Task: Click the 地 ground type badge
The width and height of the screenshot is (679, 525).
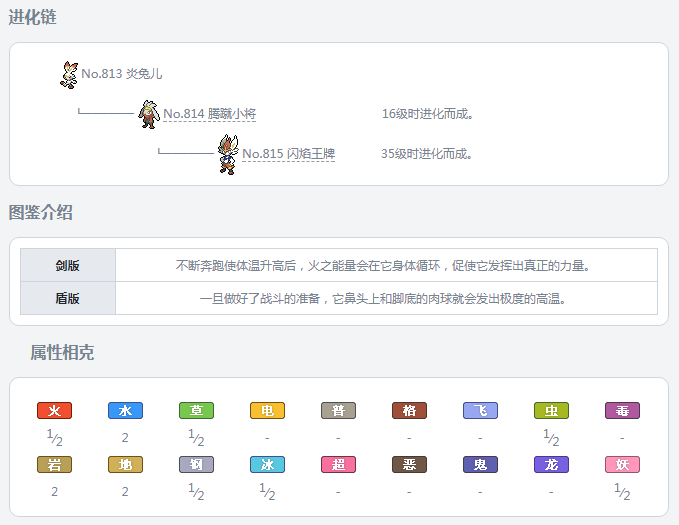Action: [125, 464]
